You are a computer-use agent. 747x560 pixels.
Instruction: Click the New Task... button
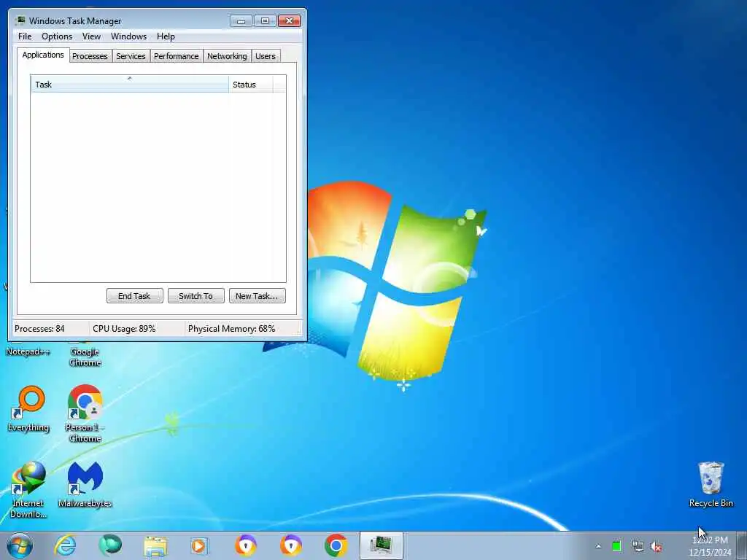258,296
